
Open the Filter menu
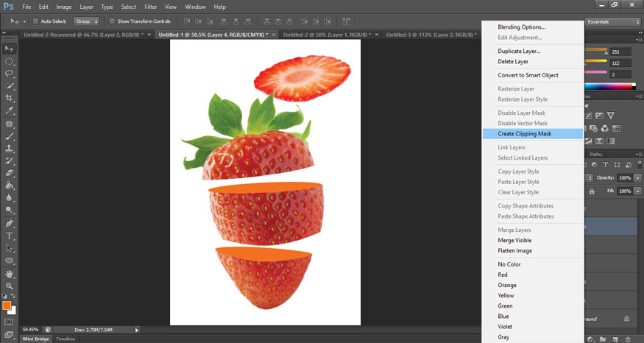(x=151, y=7)
